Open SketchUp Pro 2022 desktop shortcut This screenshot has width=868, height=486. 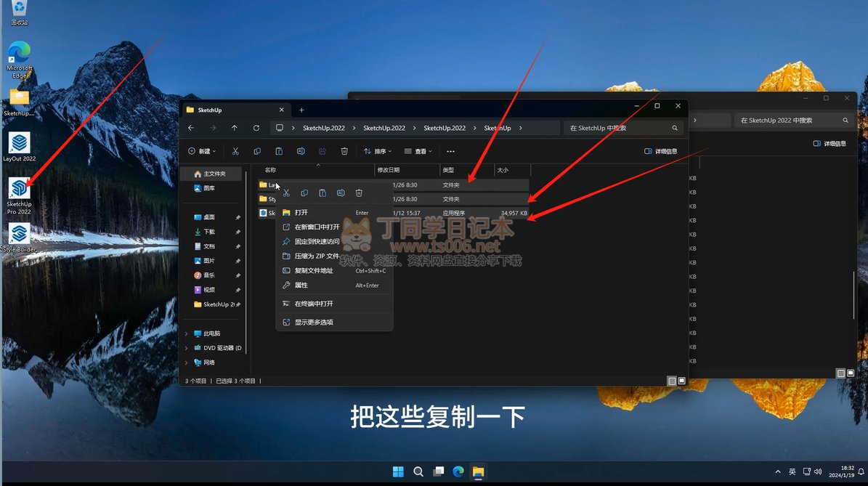[19, 196]
